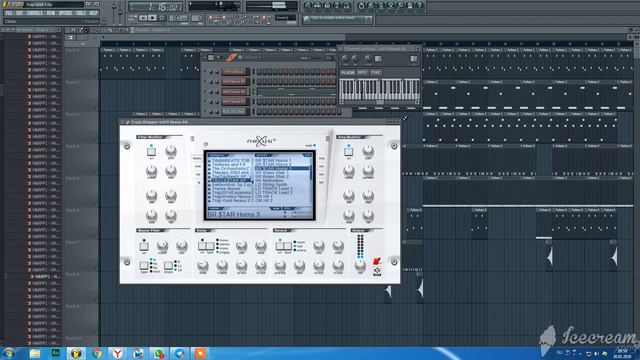Screen dimensions: 640x360
Task: Open Nexus left hamburger menu icon
Action: [192, 139]
